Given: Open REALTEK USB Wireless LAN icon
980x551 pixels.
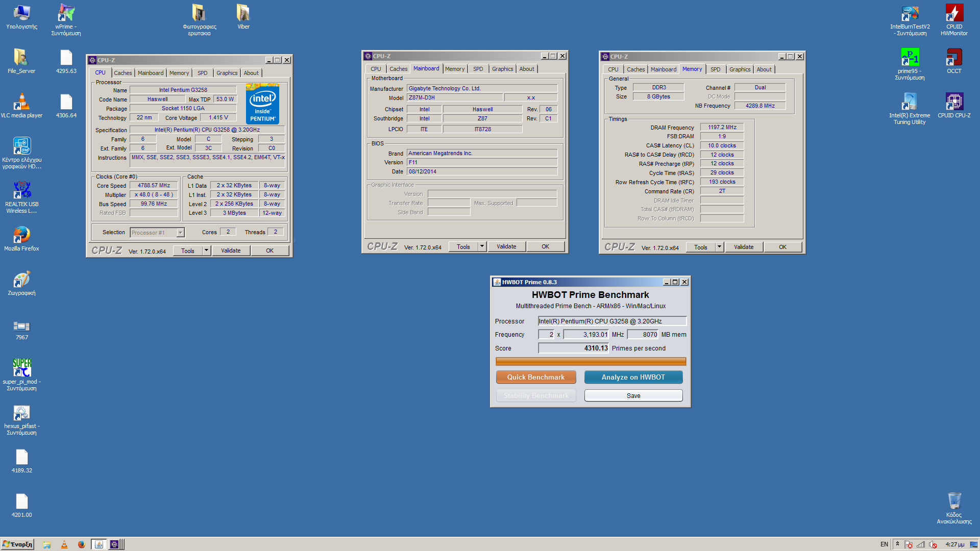Looking at the screenshot, I should coord(21,197).
